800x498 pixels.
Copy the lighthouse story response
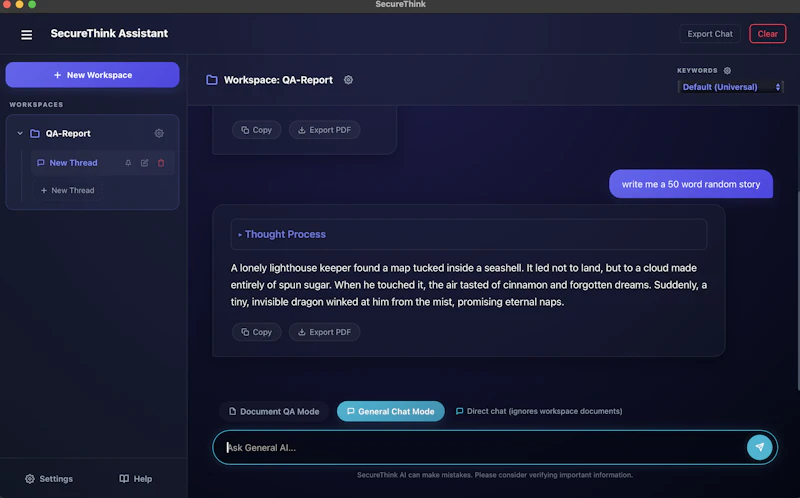pyautogui.click(x=257, y=332)
